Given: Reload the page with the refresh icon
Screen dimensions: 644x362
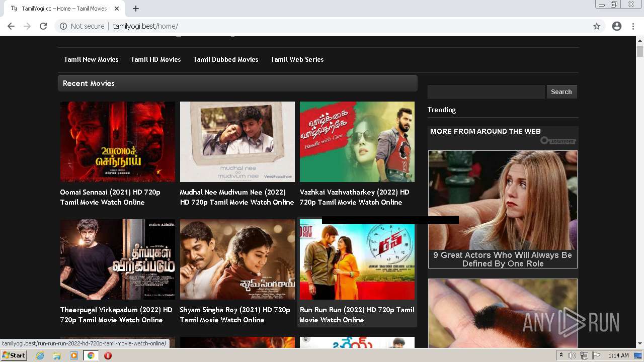Looking at the screenshot, I should click(x=43, y=26).
